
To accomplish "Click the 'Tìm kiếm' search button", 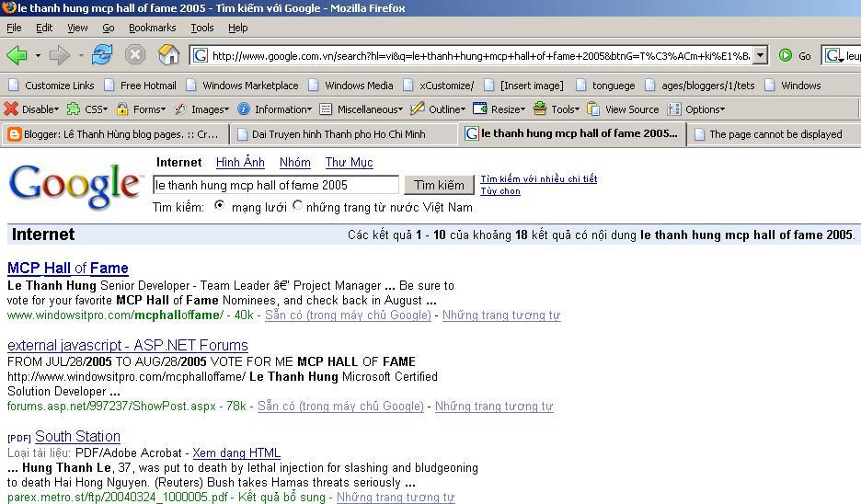I will pyautogui.click(x=439, y=185).
